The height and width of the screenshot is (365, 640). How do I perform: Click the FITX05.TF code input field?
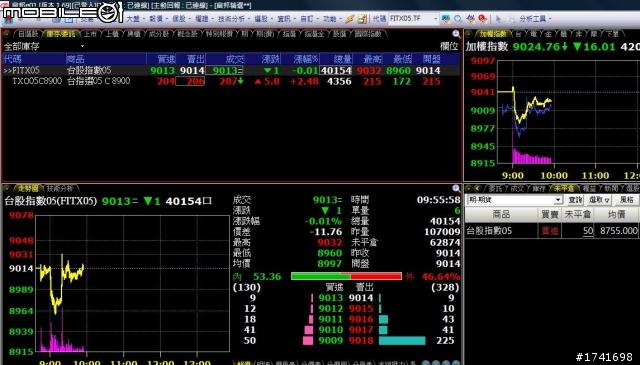coord(410,19)
